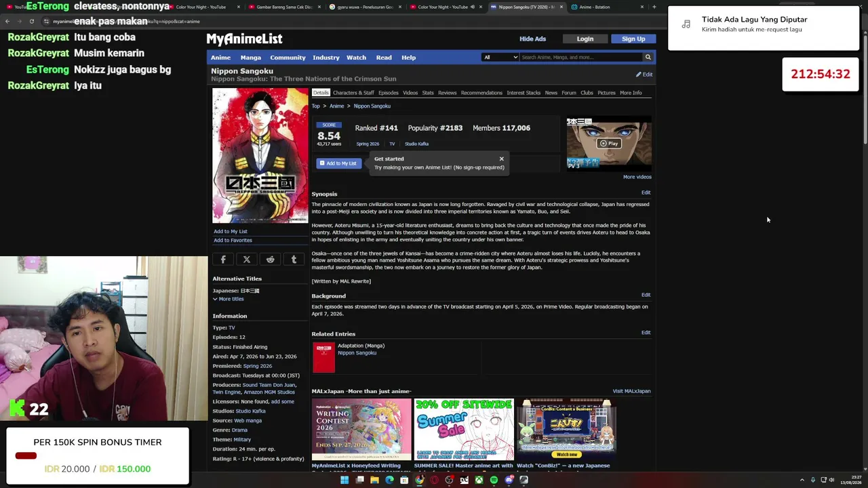Click the Sign Up button
868x488 pixels.
pos(633,39)
